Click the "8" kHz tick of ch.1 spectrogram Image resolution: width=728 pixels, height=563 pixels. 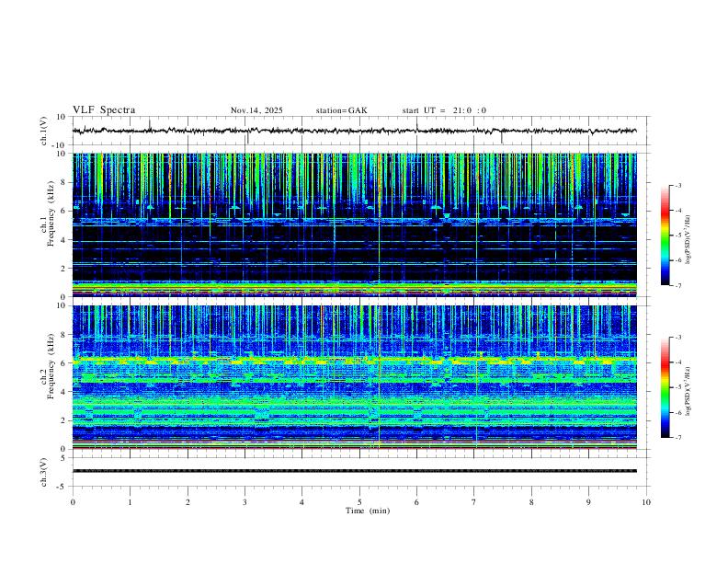(63, 182)
